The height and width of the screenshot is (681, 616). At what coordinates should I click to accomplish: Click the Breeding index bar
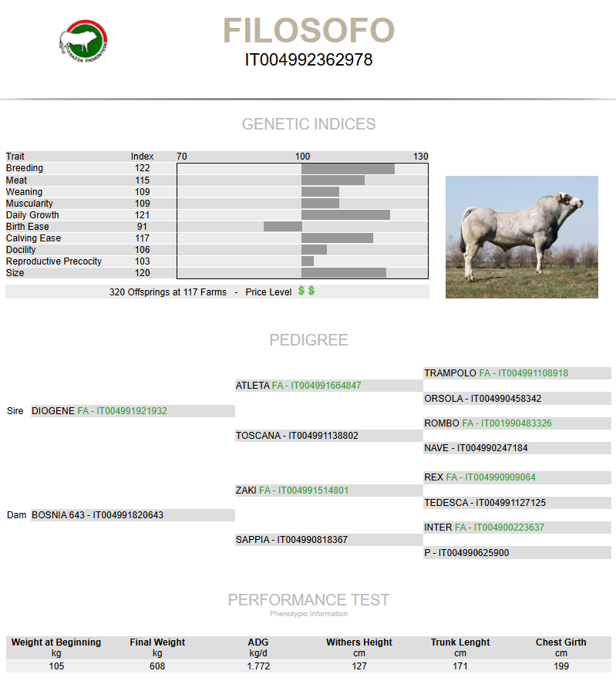[x=348, y=169]
